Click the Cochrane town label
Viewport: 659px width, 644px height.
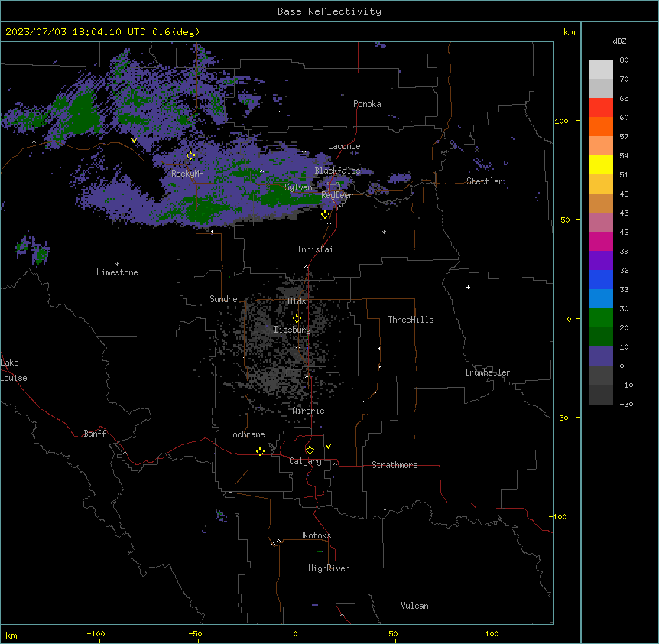pyautogui.click(x=246, y=434)
